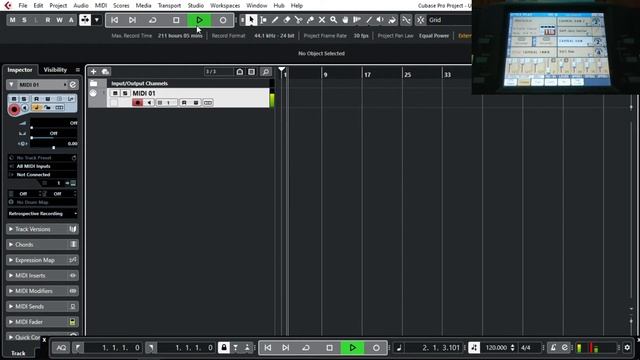
Task: Toggle Solo state S in toolbar
Action: point(24,20)
